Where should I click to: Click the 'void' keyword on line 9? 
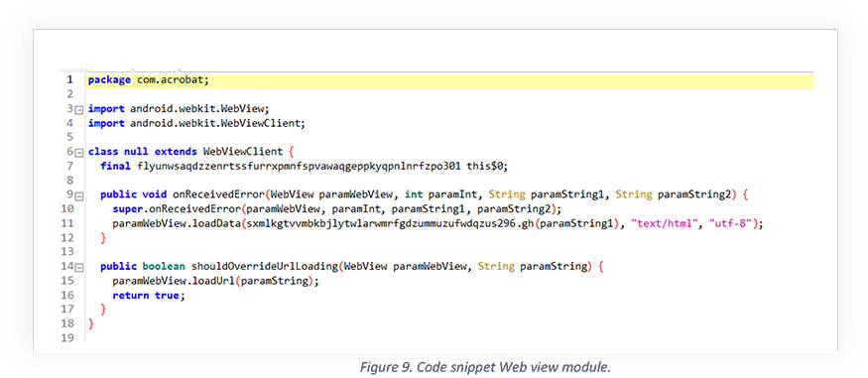155,194
